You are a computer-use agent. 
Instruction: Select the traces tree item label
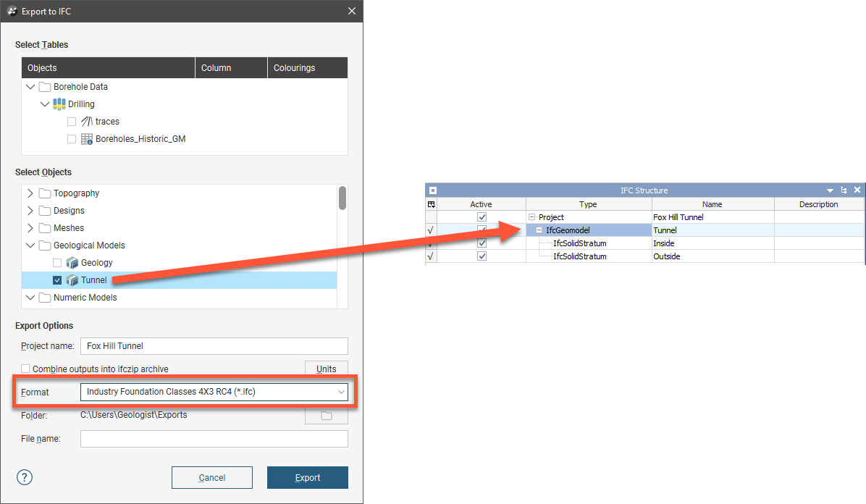(107, 122)
